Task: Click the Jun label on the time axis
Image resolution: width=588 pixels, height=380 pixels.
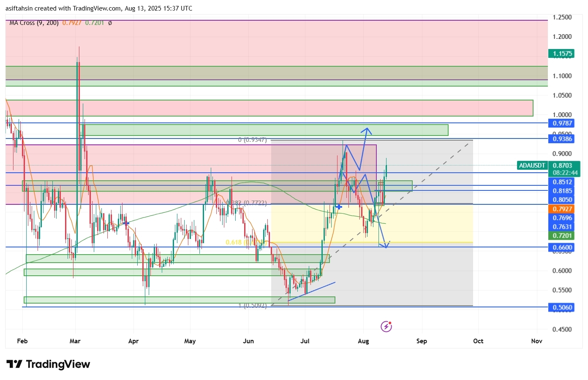Action: coord(248,341)
